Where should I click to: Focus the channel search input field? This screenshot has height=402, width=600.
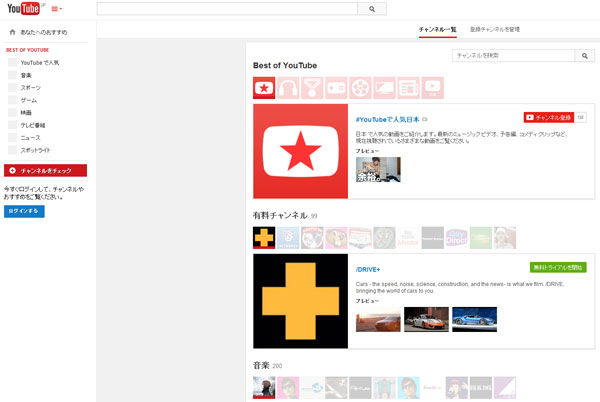514,55
